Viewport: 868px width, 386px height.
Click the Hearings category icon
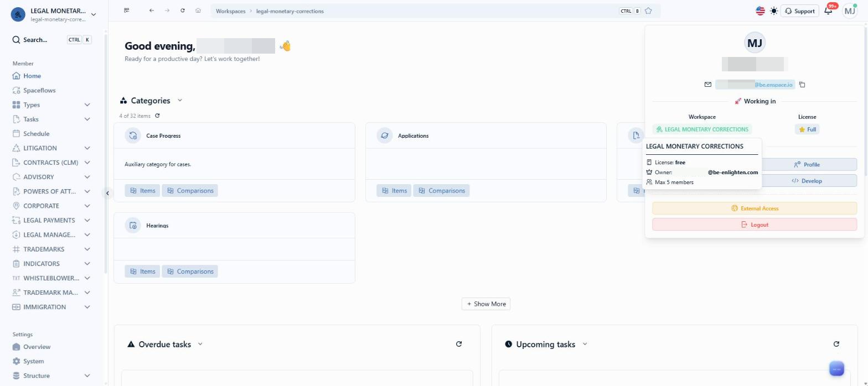(133, 225)
